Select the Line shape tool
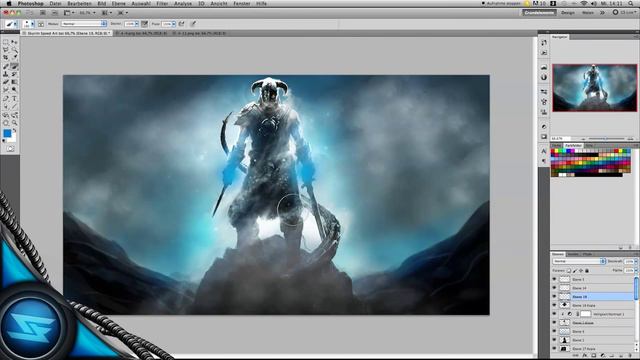The height and width of the screenshot is (360, 640). pyautogui.click(x=14, y=107)
